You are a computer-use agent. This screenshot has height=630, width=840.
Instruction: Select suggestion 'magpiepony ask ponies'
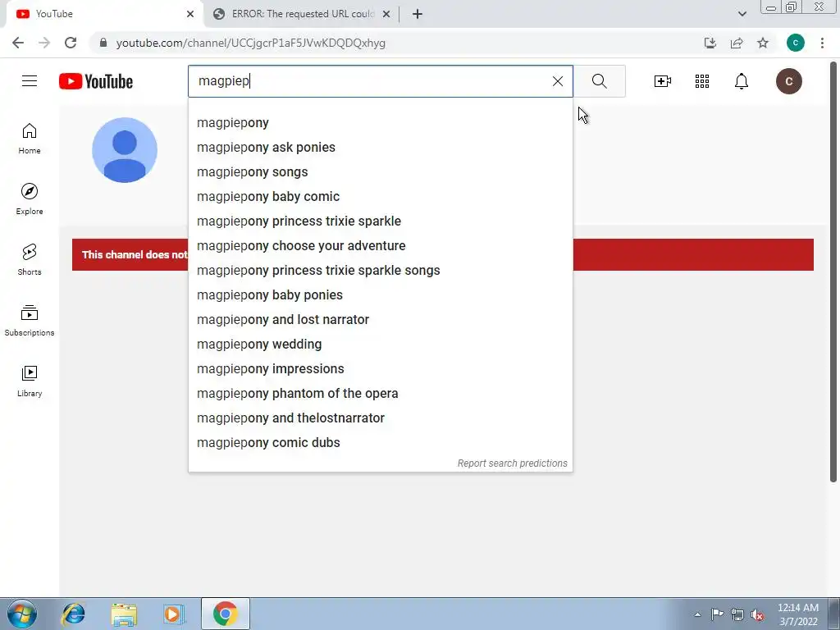pyautogui.click(x=381, y=148)
